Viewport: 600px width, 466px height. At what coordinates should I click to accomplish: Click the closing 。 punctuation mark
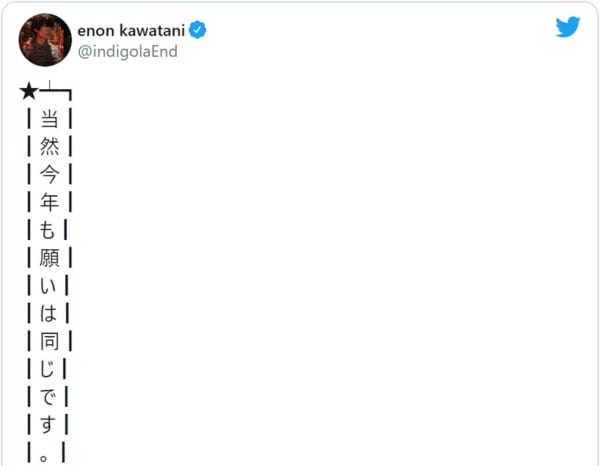pyautogui.click(x=44, y=457)
